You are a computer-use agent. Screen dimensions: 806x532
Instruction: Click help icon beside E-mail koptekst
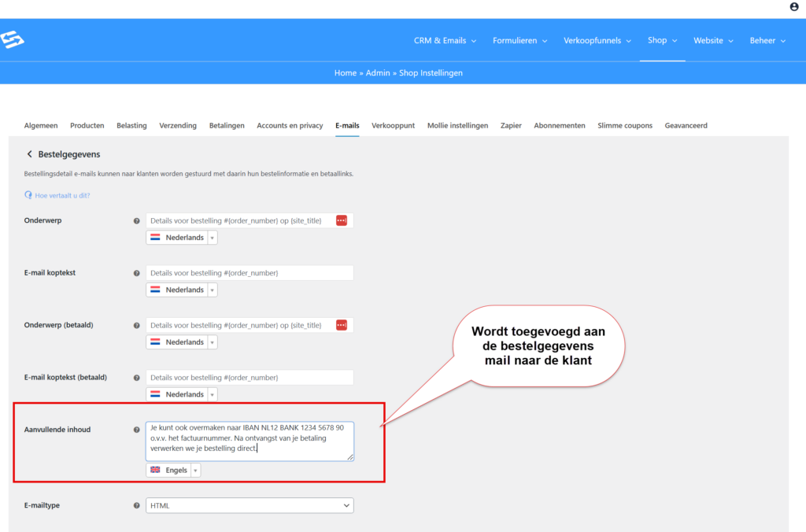pyautogui.click(x=137, y=273)
